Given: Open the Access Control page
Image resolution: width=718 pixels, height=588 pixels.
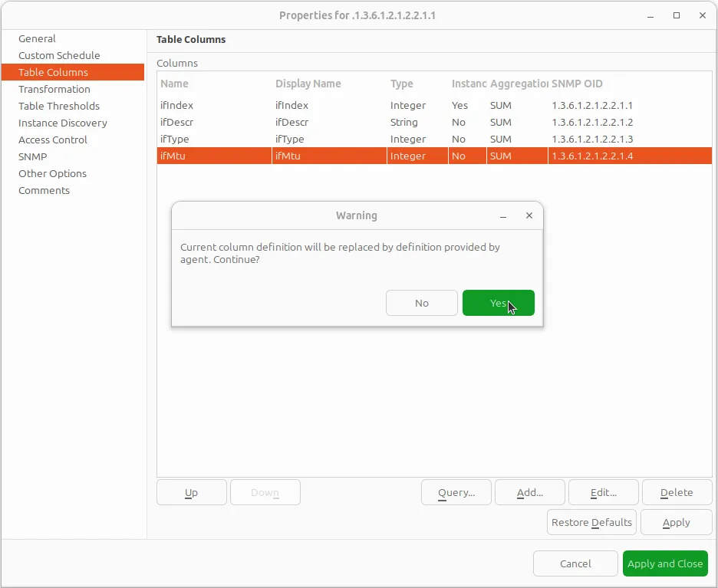Looking at the screenshot, I should (x=52, y=140).
